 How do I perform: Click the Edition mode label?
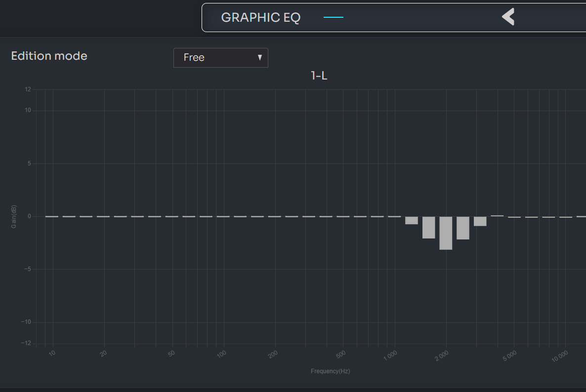tap(49, 56)
